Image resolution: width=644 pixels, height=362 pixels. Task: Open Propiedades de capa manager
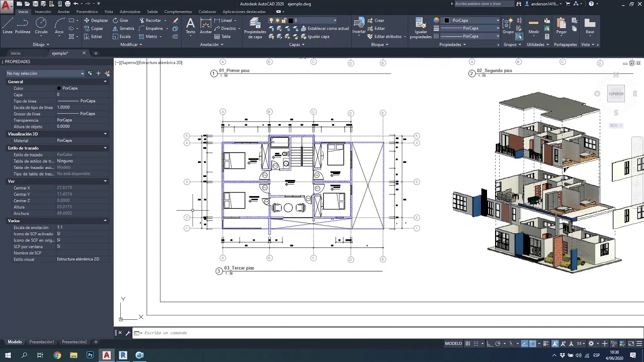(255, 28)
